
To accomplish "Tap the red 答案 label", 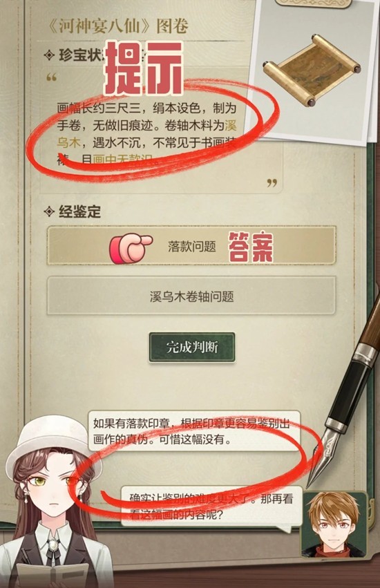I will pos(251,247).
